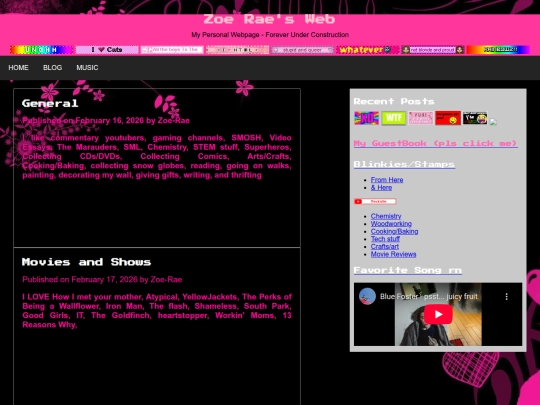This screenshot has height=405, width=540.
Task: Click the "Favorite Song rn" heading link
Action: click(408, 270)
